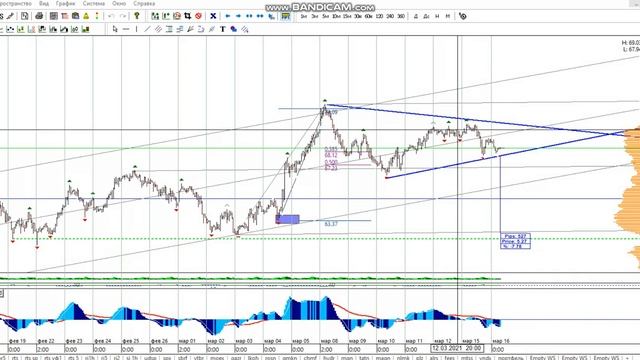640x360 pixels.
Task: Select the monthly М timeframe button
Action: pos(448,16)
